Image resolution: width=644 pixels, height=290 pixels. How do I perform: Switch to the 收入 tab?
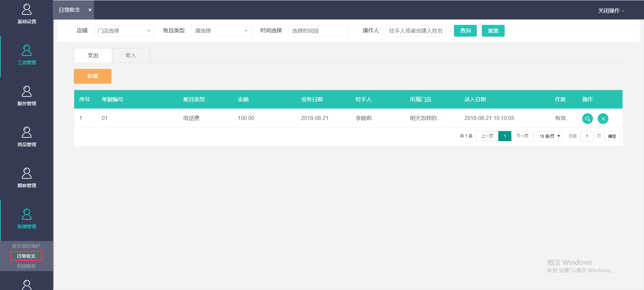tap(131, 55)
